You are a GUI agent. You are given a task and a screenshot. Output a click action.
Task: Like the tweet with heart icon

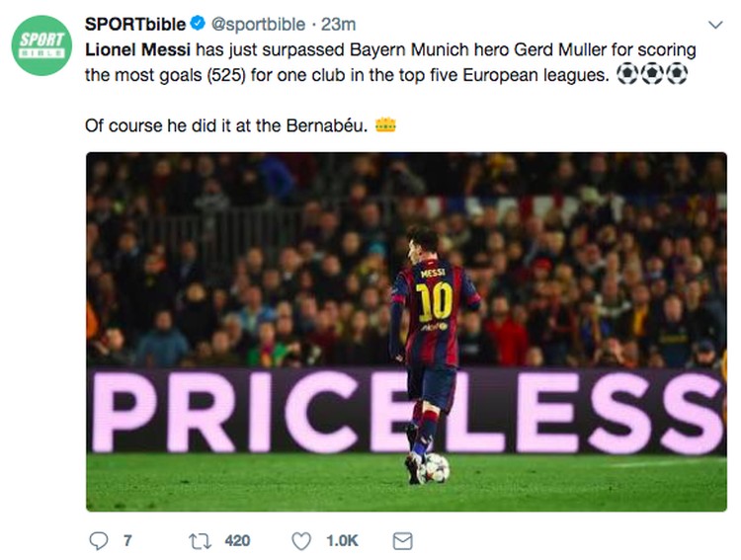[301, 541]
